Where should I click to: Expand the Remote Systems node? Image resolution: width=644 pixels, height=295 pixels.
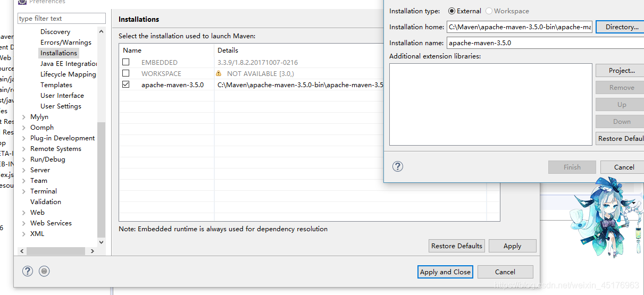23,149
